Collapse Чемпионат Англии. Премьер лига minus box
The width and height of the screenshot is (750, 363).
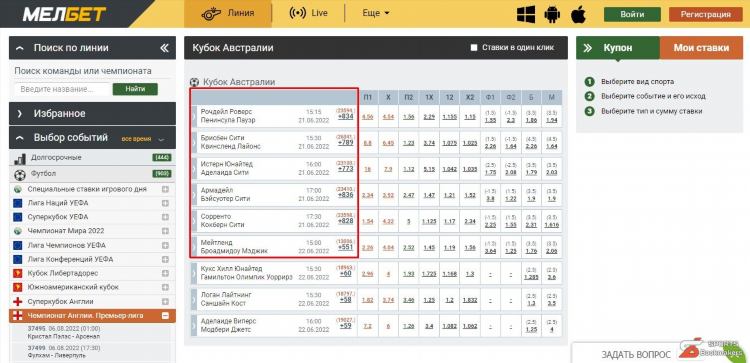(165, 316)
